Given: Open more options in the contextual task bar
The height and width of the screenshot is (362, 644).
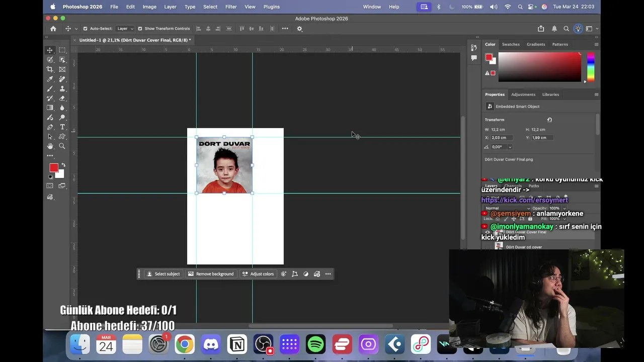Looking at the screenshot, I should 328,274.
